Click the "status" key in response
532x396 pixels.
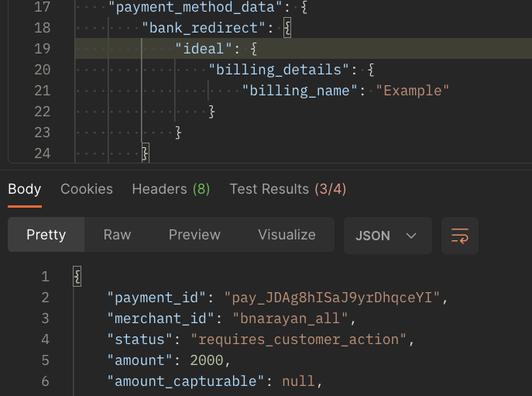pos(140,339)
